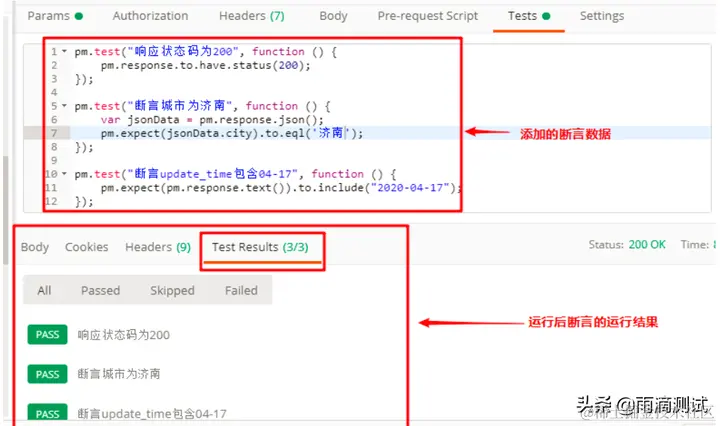Select result text 断言update_time包含04-17
Image resolution: width=720 pixels, height=426 pixels.
[x=152, y=414]
